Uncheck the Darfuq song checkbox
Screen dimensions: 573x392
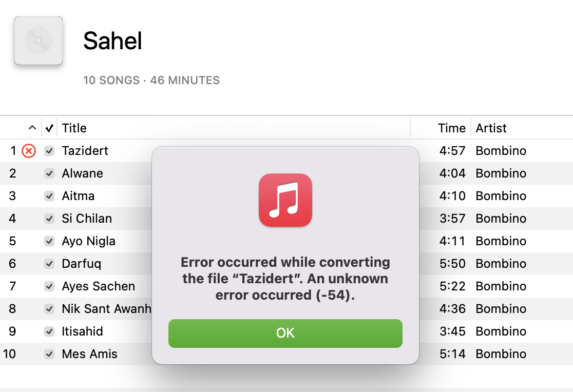coord(49,264)
